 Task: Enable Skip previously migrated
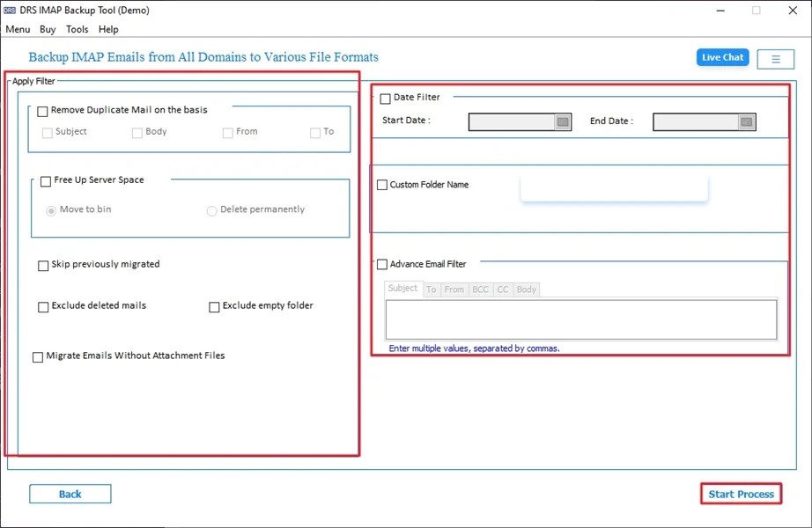[x=42, y=265]
